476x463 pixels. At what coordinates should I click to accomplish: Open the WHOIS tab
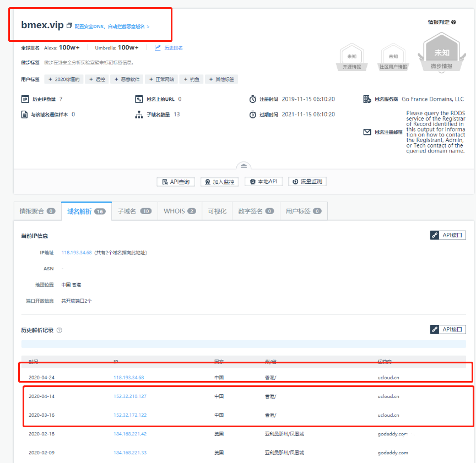coord(179,211)
